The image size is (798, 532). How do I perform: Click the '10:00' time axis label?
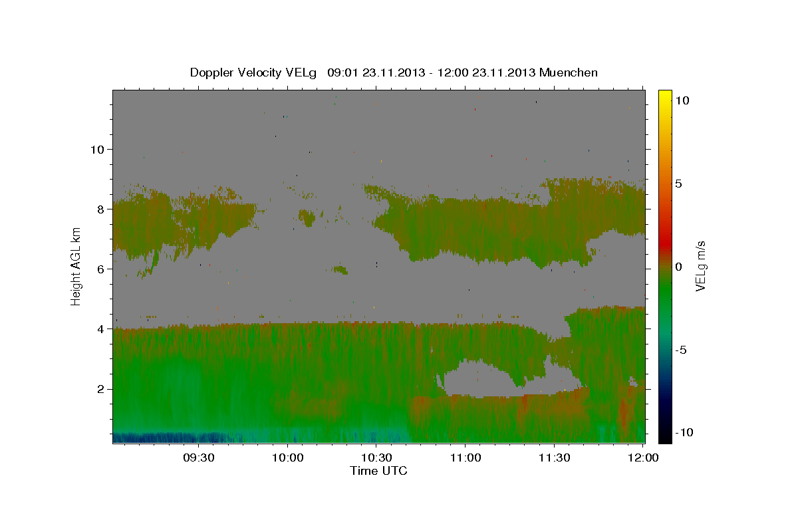tap(288, 458)
